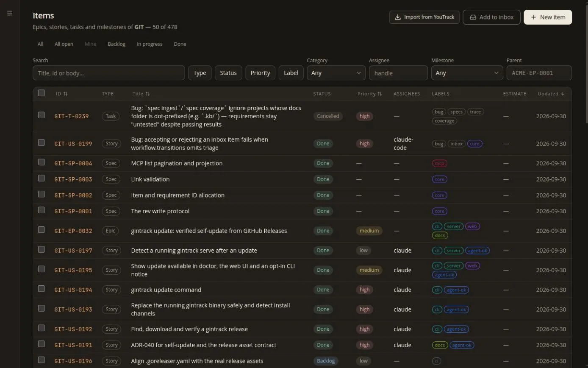Select the checkbox for GIT-US-0199
This screenshot has width=588, height=368.
coord(41,142)
